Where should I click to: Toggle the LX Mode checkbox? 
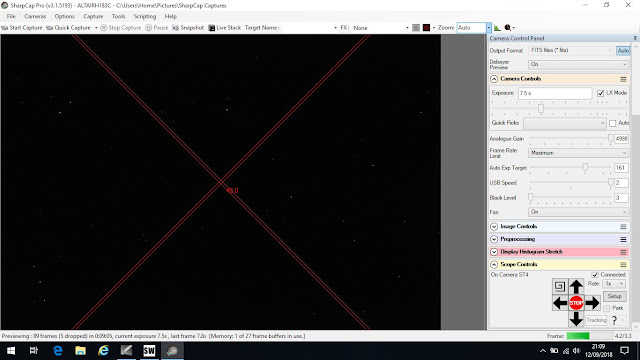click(x=600, y=93)
